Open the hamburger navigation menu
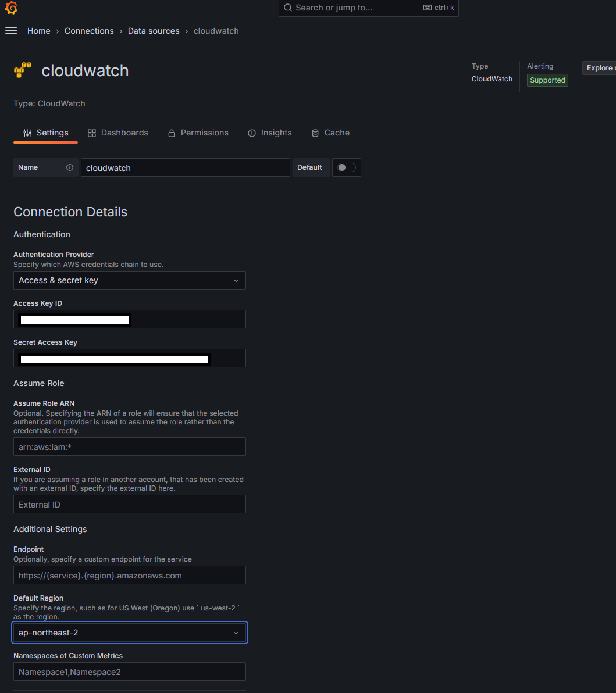 (11, 31)
